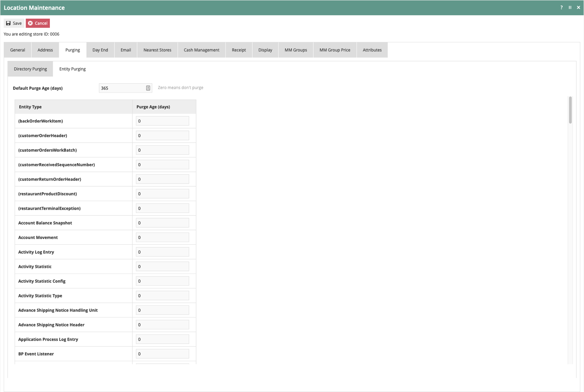
Task: Edit Activity Statistic Type purge age
Action: (x=163, y=295)
